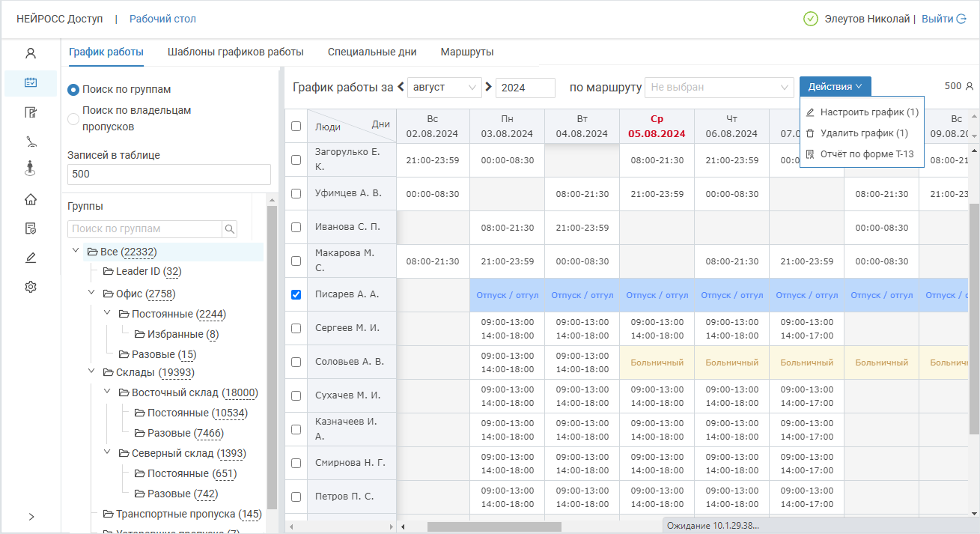The height and width of the screenshot is (534, 980).
Task: Select 'Поиск по владельцам пропусков' radio button
Action: point(73,118)
